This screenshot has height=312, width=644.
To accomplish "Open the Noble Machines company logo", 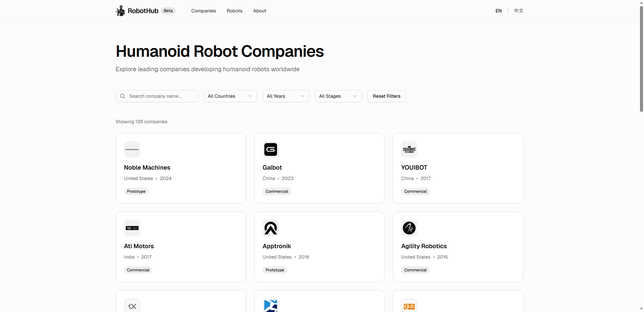I will [132, 149].
